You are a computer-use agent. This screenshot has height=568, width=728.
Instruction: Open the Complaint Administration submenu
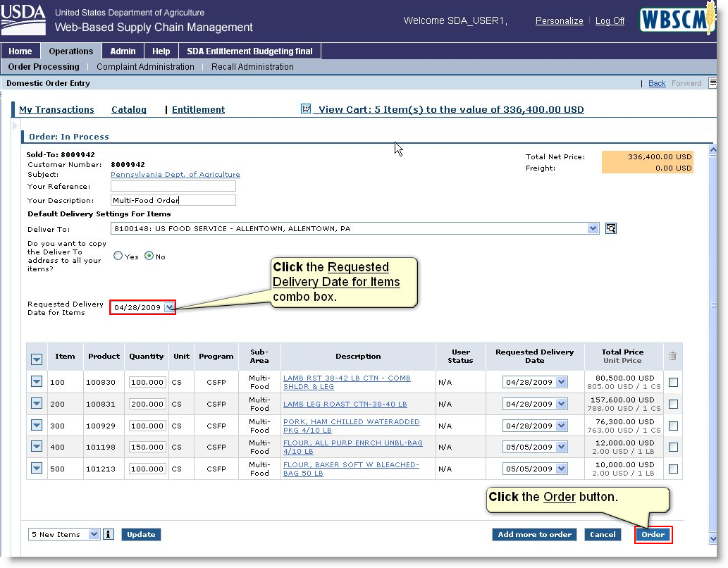tap(145, 67)
